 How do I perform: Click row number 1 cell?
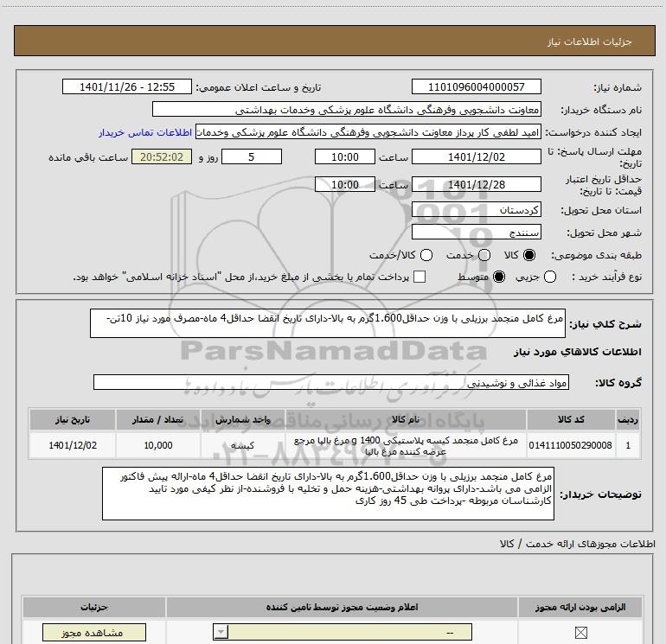[628, 445]
